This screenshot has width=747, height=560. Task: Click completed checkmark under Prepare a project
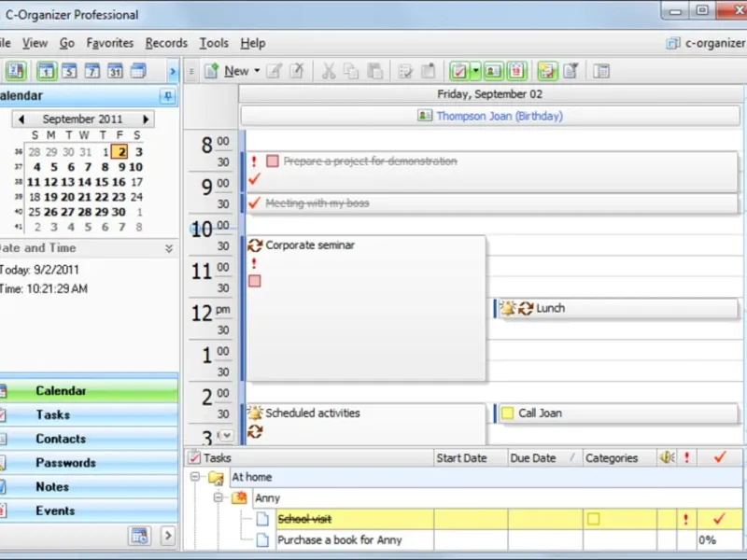tap(254, 179)
